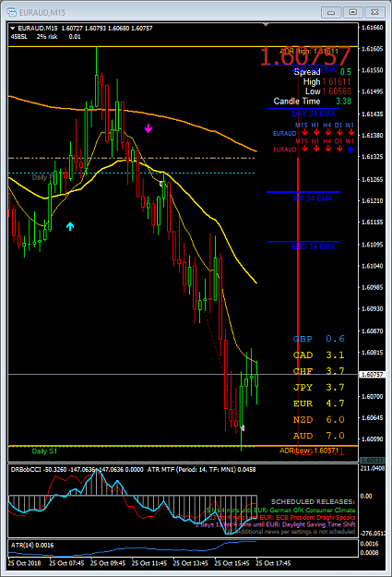Image resolution: width=392 pixels, height=577 pixels.
Task: Click the 1.60700 price axis label
Action: click(372, 397)
